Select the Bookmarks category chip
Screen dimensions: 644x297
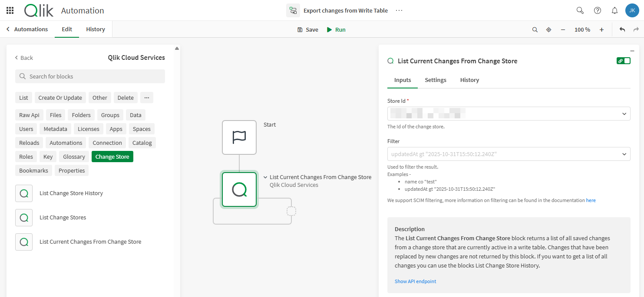tap(33, 170)
